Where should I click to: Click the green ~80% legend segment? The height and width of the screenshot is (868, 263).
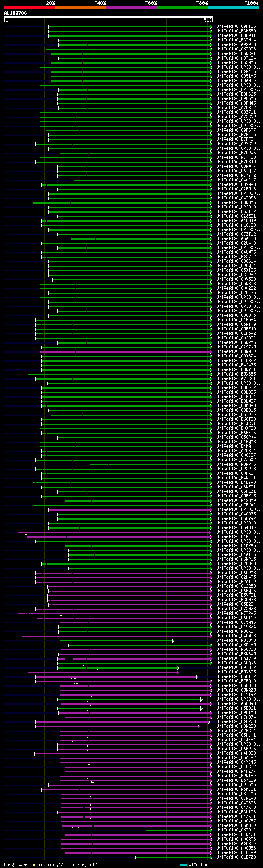coord(182,7)
